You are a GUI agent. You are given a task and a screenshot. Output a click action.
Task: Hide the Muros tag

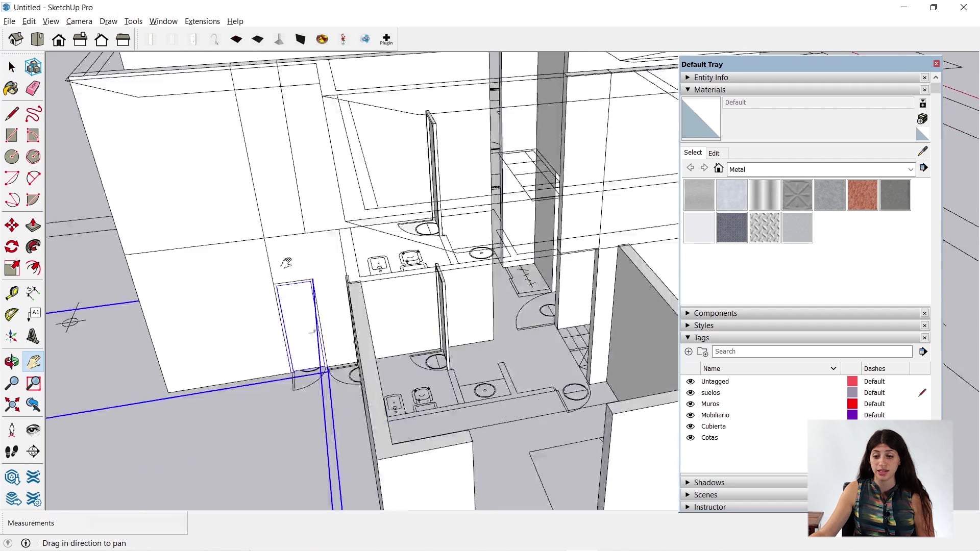pyautogui.click(x=691, y=404)
